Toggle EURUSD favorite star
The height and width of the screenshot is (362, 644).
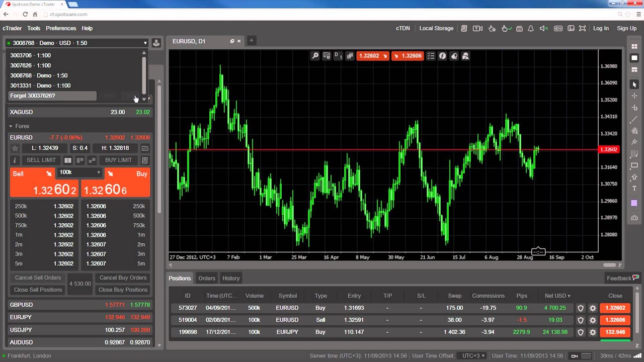point(15,148)
